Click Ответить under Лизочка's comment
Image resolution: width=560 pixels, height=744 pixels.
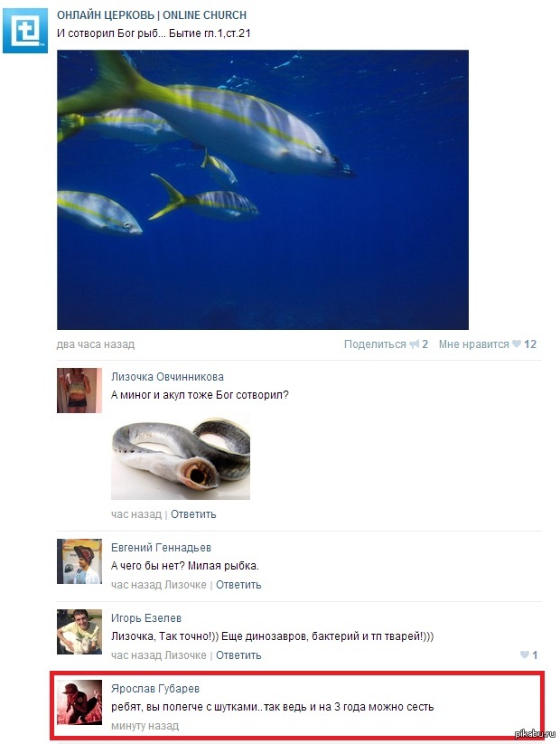pos(193,514)
